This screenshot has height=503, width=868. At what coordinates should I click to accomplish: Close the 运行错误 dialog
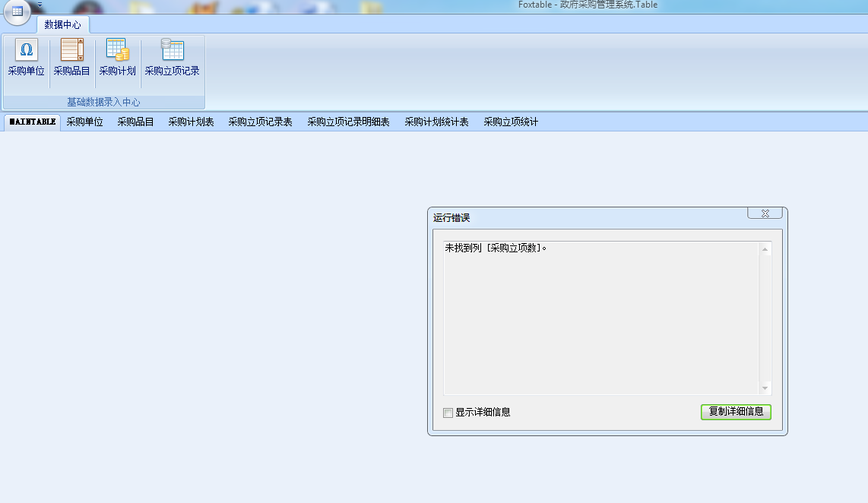pyautogui.click(x=765, y=214)
